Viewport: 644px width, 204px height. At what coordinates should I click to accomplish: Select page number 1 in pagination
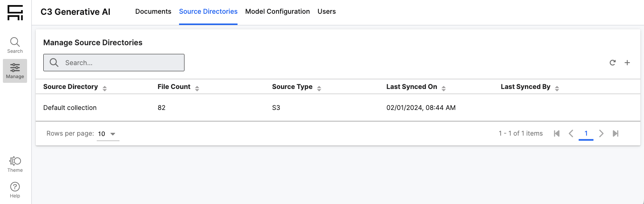pyautogui.click(x=586, y=133)
